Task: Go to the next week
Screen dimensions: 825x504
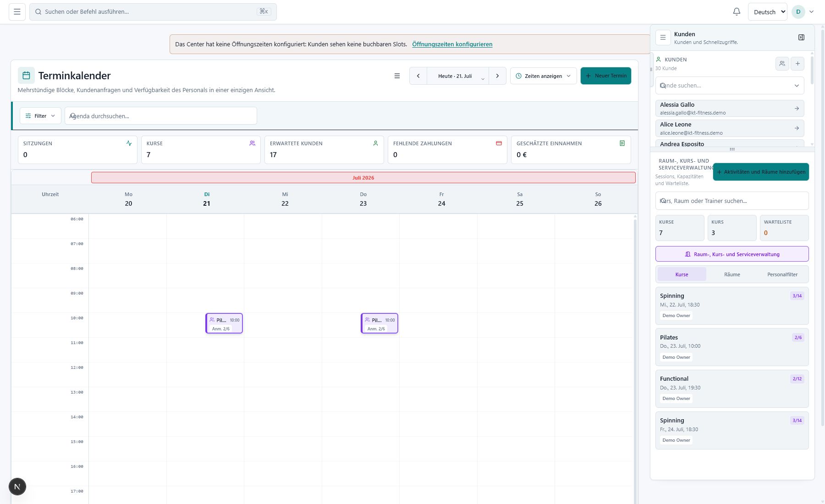Action: point(497,76)
